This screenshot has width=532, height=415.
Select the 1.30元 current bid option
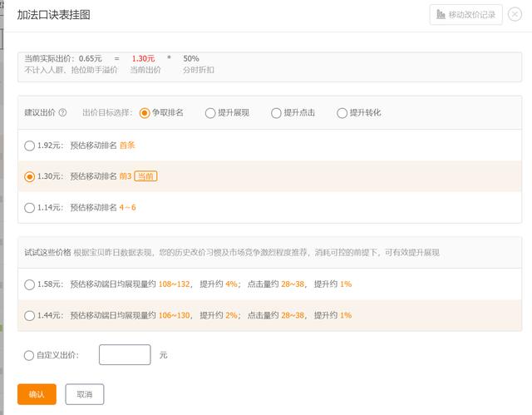coord(30,176)
